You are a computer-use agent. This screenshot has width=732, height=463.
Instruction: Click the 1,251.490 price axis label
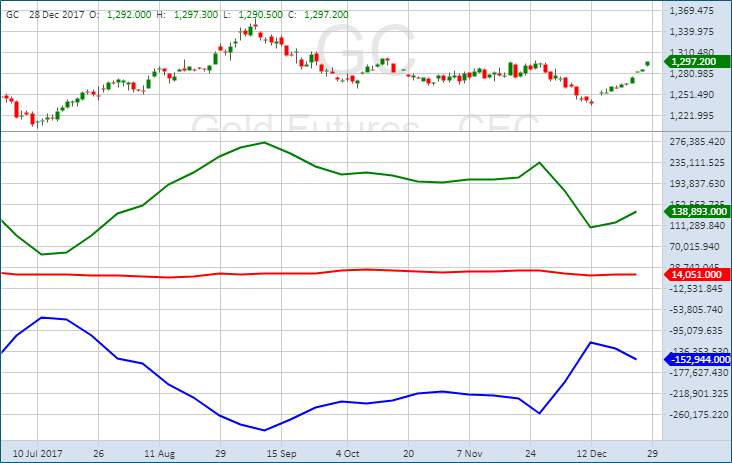coord(691,94)
